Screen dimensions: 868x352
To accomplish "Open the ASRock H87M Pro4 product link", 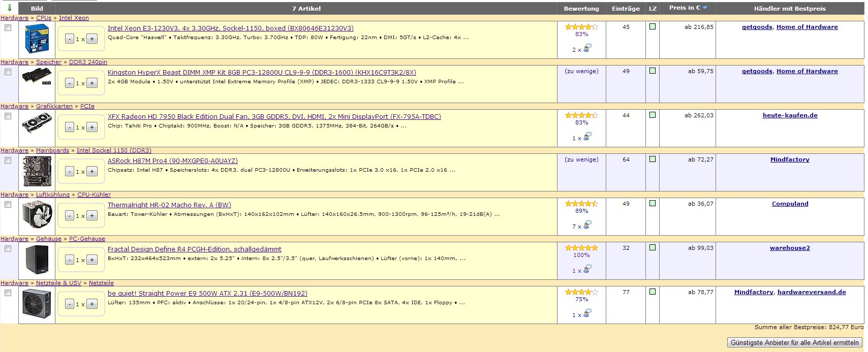I will point(173,161).
